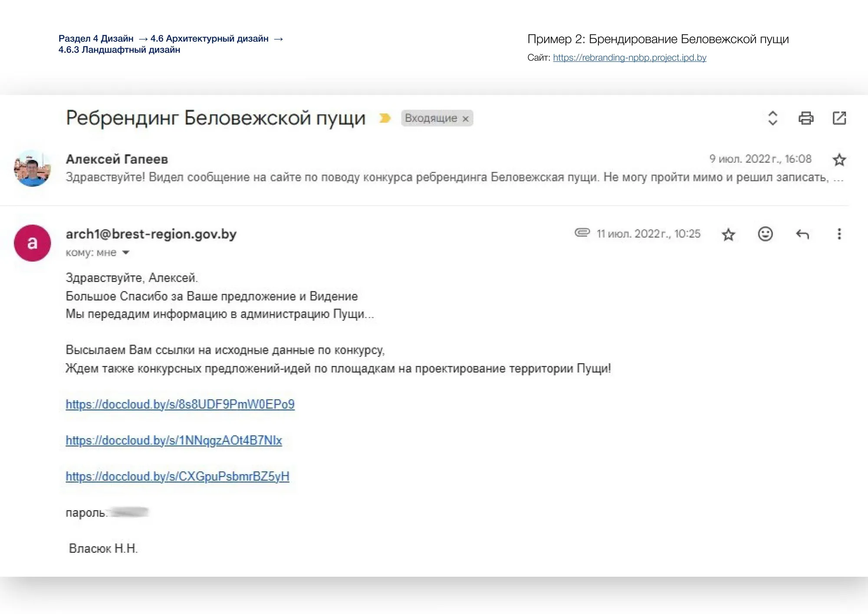868x614 pixels.
Task: Open three-dot more options menu
Action: tap(839, 234)
